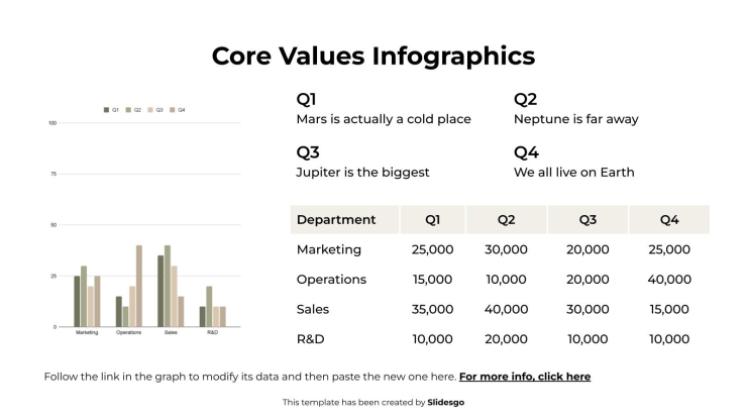Click the R&D label on chart axis
The height and width of the screenshot is (420, 747).
(x=212, y=332)
